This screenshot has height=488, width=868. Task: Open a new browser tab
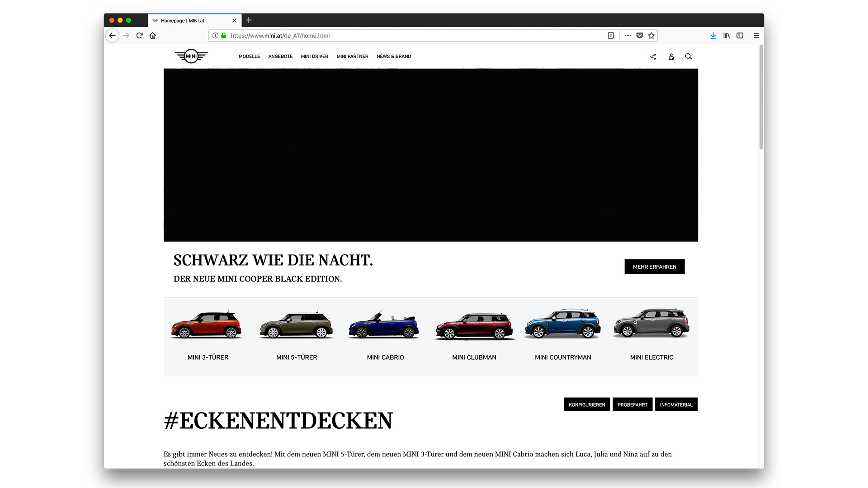249,20
